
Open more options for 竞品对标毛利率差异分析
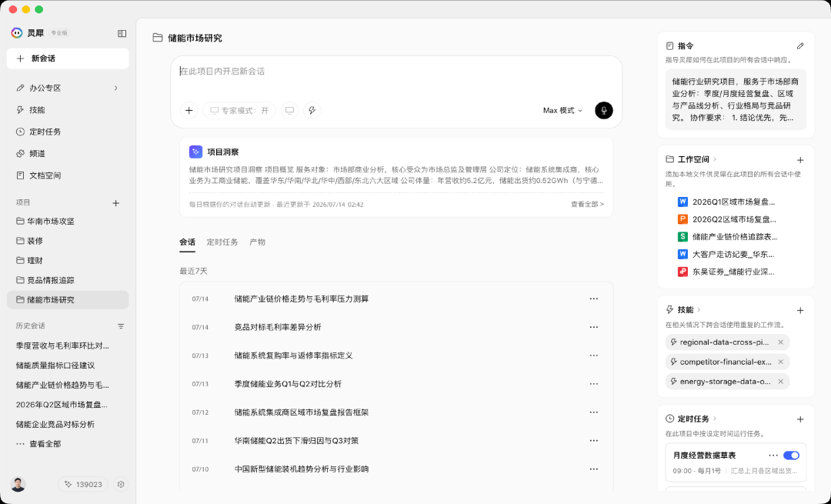[593, 327]
